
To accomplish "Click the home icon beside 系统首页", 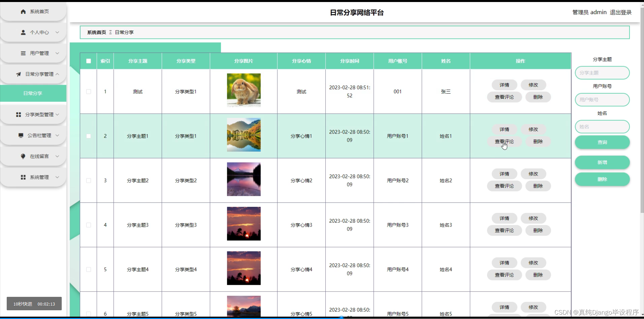I will 23,11.
